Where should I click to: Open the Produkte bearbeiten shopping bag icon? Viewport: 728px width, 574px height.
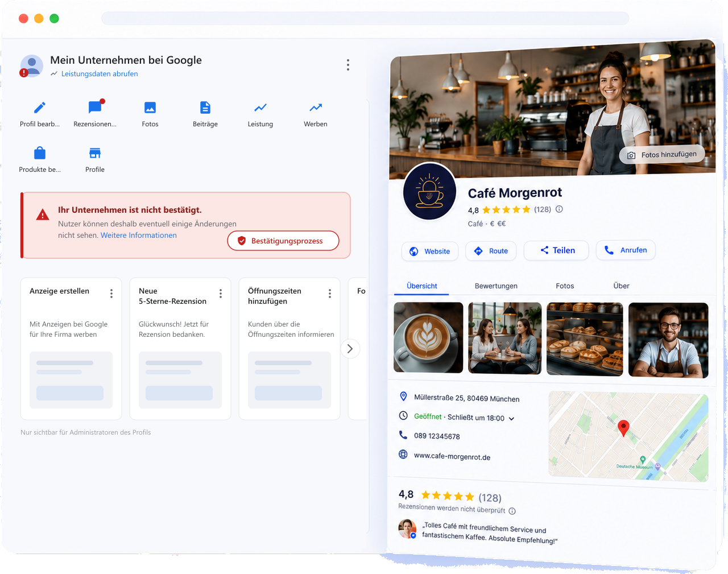40,153
